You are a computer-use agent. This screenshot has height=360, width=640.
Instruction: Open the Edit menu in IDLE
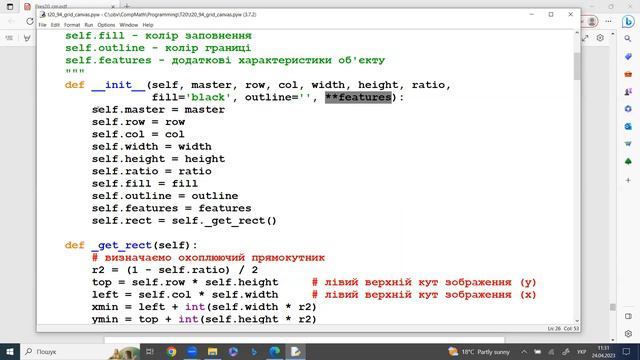55,25
